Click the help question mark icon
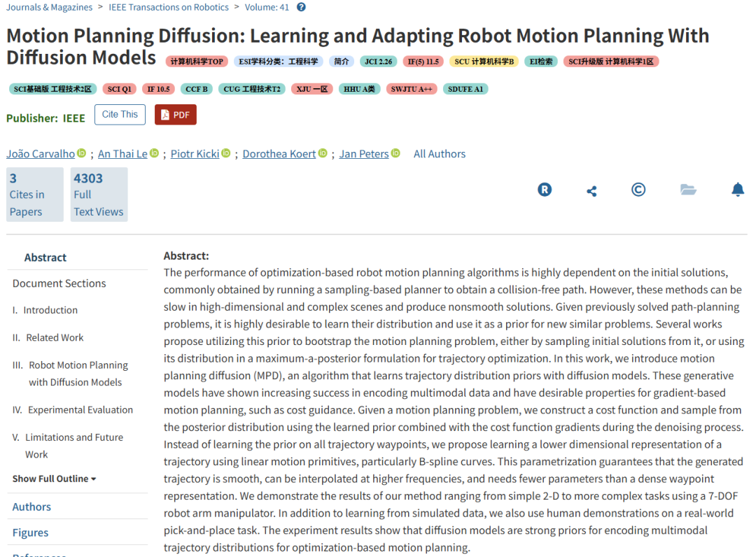 point(301,7)
